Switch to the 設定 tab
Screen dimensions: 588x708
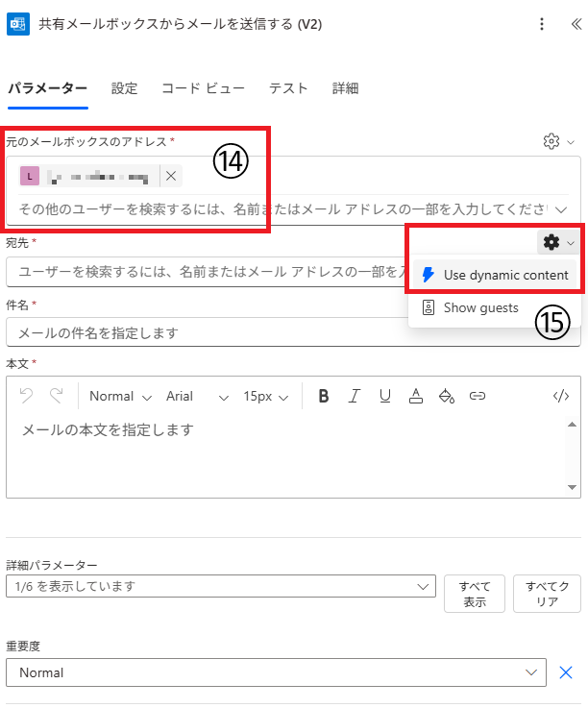pos(124,88)
